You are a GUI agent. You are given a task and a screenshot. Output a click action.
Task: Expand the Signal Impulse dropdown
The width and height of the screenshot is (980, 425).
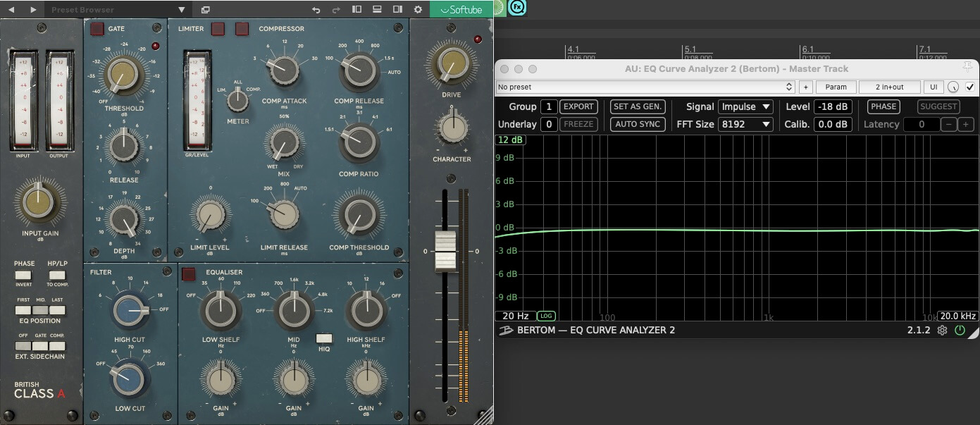click(746, 106)
